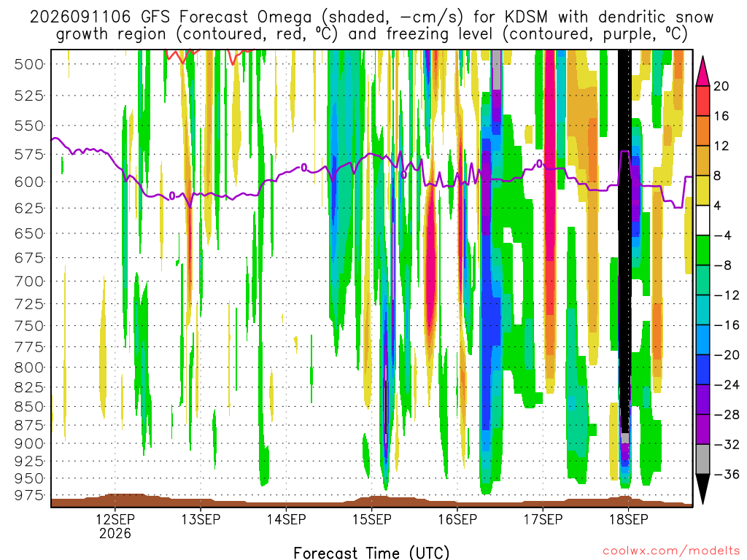
Task: Click the 500 pressure level label
Action: 29,64
